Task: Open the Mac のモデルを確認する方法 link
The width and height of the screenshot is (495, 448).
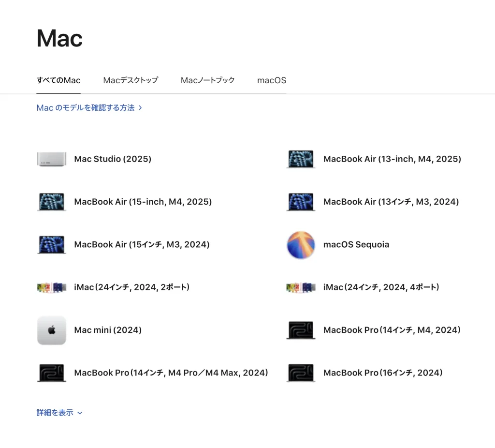Action: [89, 108]
